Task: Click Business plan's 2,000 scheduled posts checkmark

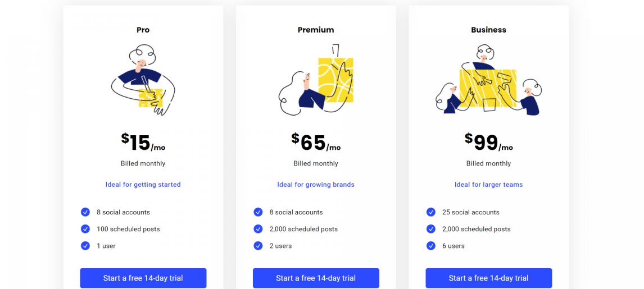Action: (x=431, y=229)
